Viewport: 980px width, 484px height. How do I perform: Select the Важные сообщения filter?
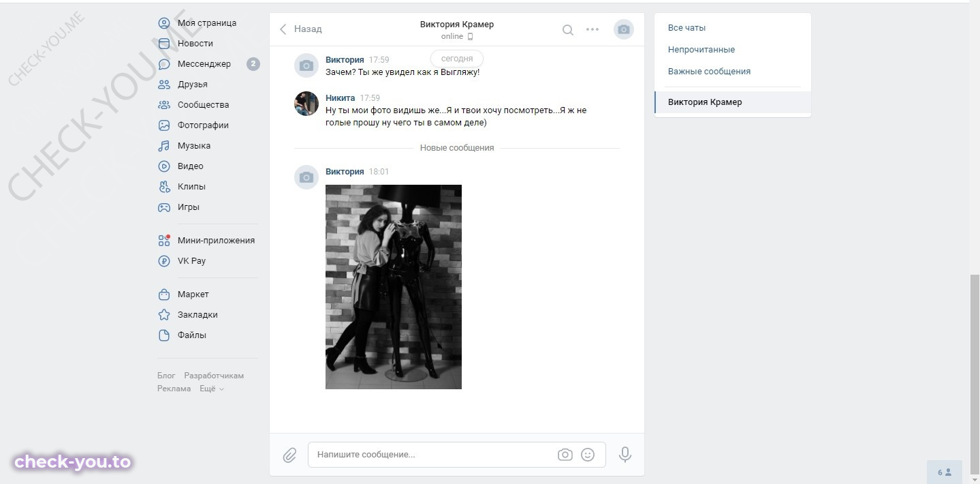tap(709, 72)
